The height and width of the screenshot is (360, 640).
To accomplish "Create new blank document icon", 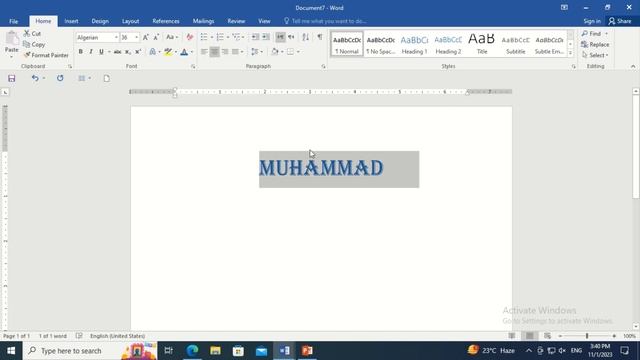I will 107,78.
